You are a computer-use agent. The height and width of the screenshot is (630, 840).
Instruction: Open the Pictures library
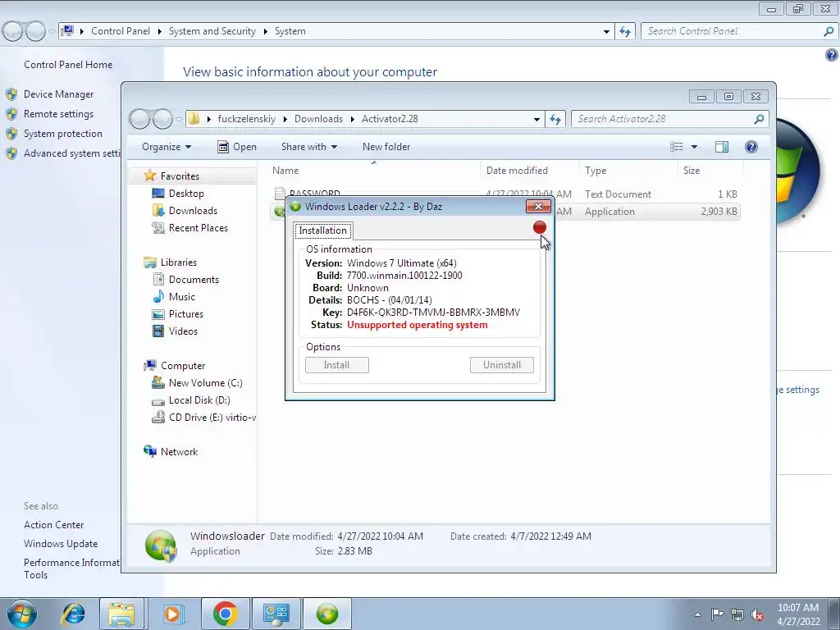tap(186, 314)
